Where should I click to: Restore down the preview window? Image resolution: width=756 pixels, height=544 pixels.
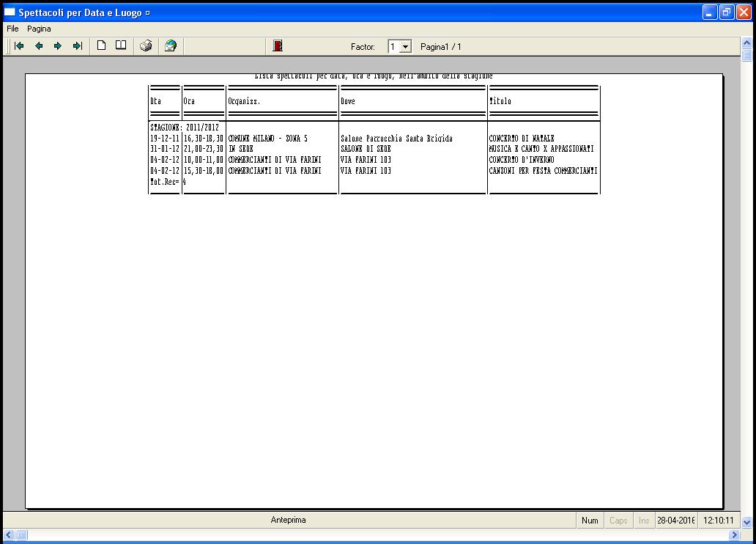[x=727, y=12]
